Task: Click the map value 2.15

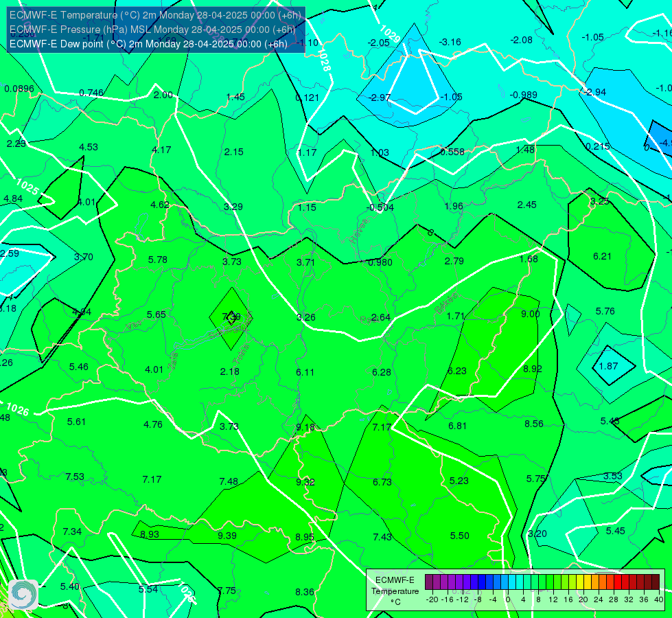Action: point(234,152)
